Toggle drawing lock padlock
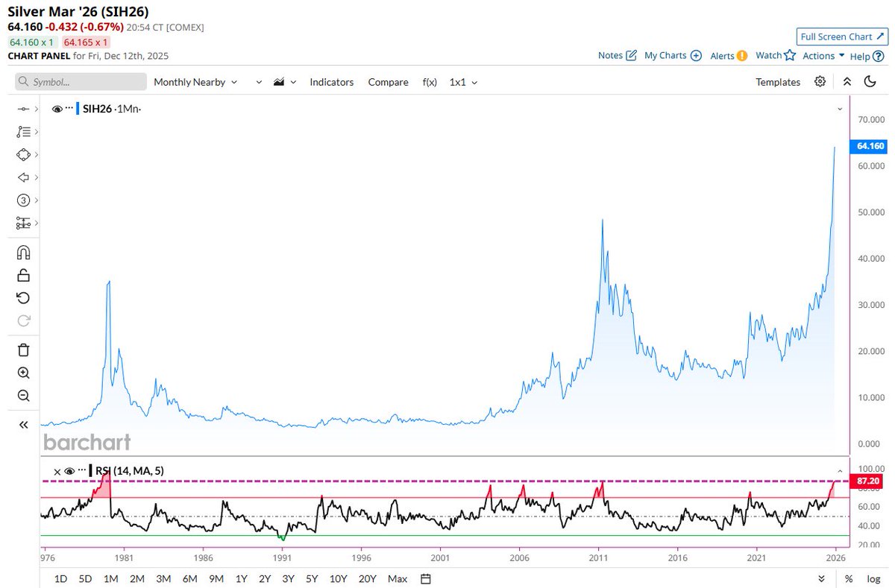The image size is (895, 588). tap(23, 275)
